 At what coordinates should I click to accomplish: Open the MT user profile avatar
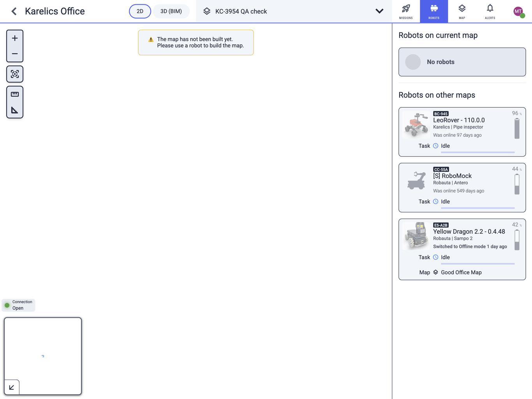[x=518, y=12]
